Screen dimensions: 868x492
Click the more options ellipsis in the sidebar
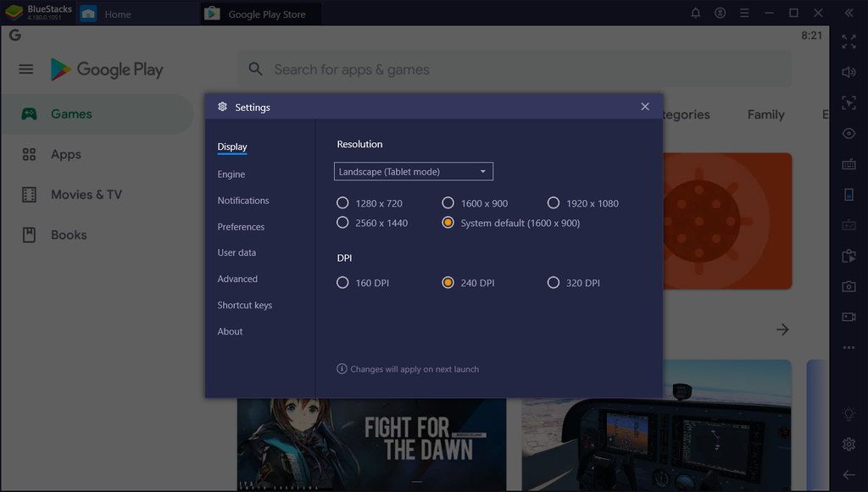click(849, 346)
